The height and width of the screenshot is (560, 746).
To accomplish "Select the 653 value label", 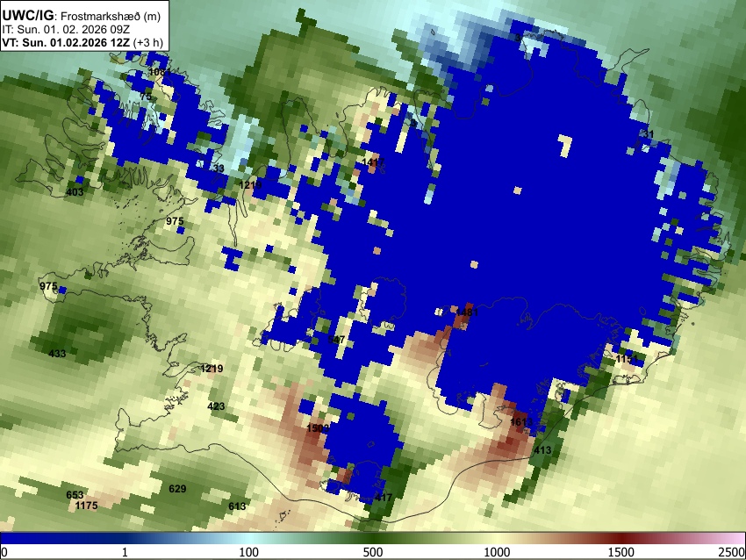I will tap(75, 495).
